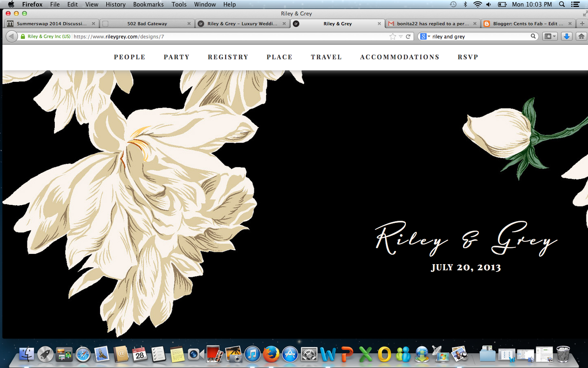
Task: Open the PARTY page link
Action: click(x=176, y=57)
